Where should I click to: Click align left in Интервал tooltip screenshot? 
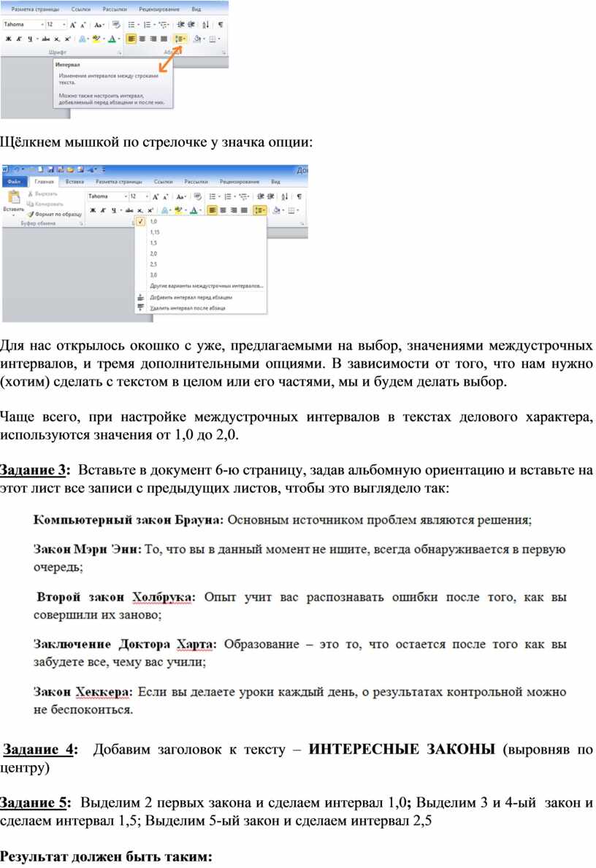[x=131, y=39]
